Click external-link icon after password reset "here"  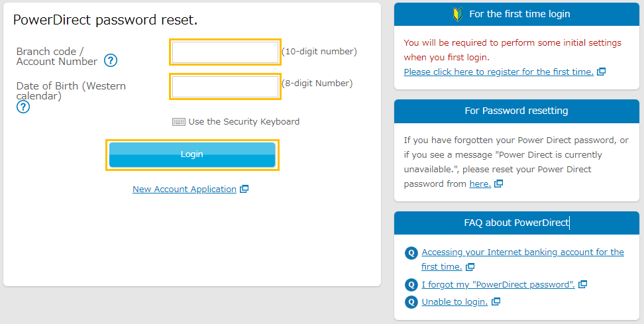click(499, 184)
